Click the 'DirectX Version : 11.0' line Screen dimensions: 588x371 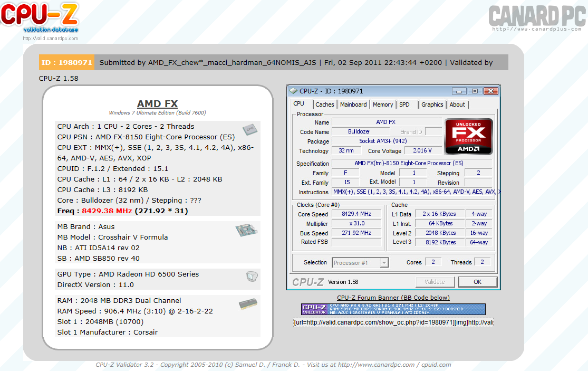(x=95, y=285)
